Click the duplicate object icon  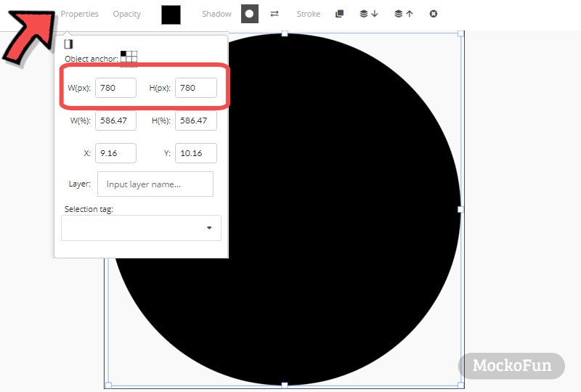[339, 14]
